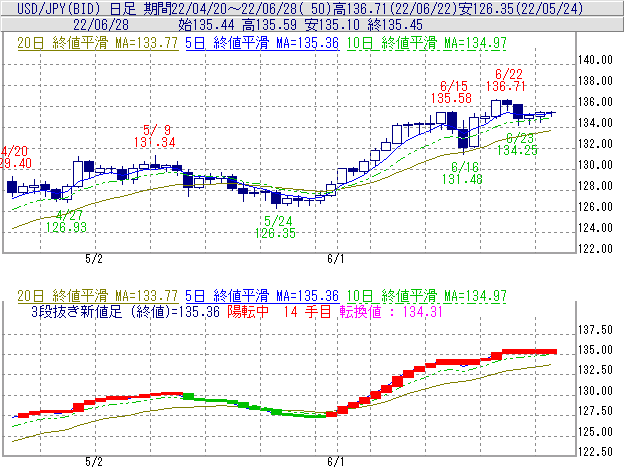Select the 10日 MA=134.97 legend in lower chart
The width and height of the screenshot is (624, 475).
(x=426, y=296)
